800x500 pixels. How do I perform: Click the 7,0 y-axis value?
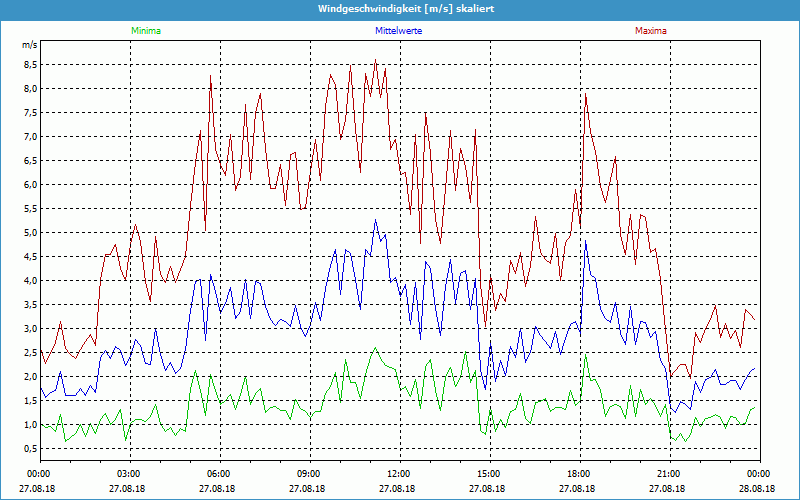pos(30,137)
